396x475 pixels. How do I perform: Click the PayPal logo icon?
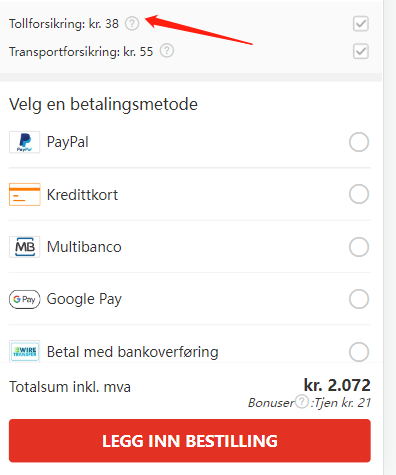point(24,142)
